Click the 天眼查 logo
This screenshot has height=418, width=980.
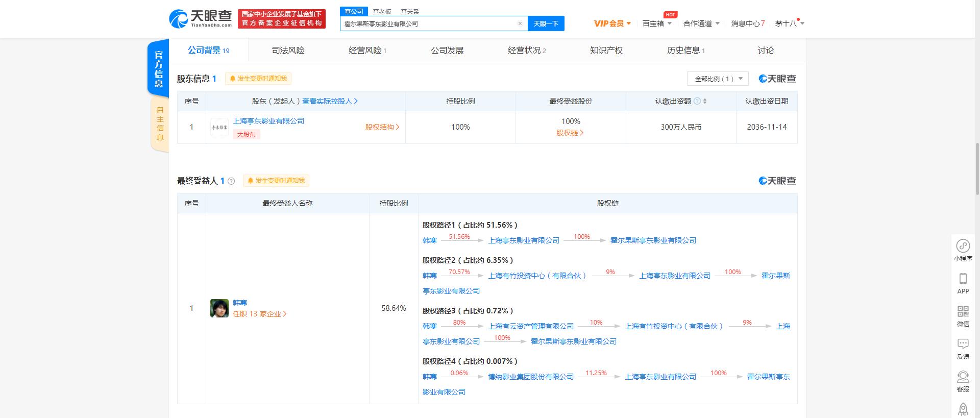201,18
